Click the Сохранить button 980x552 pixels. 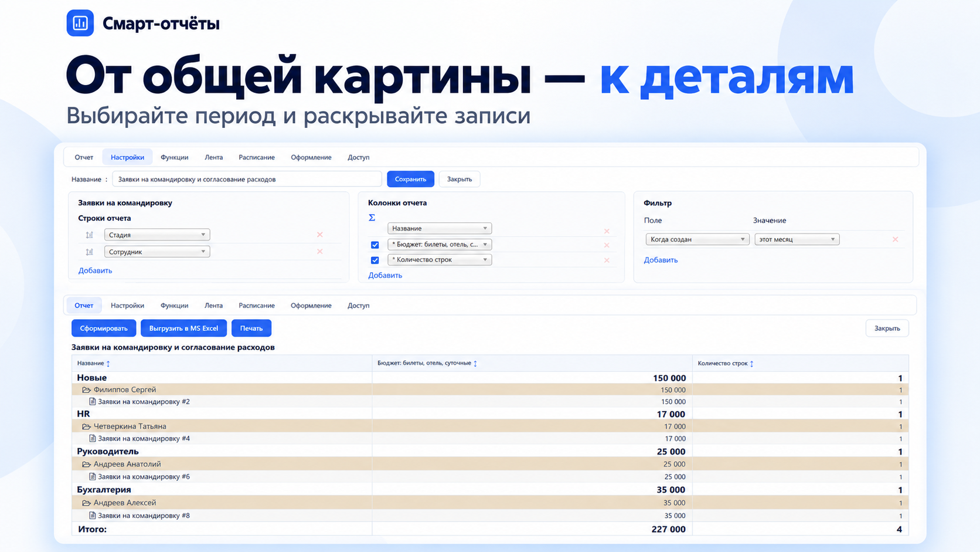pos(410,179)
